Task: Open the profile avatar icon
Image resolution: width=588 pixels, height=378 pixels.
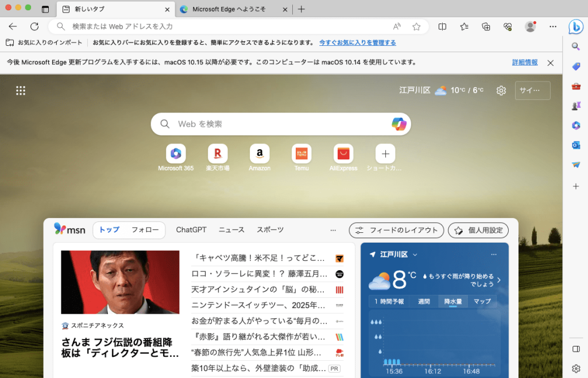Action: click(530, 26)
